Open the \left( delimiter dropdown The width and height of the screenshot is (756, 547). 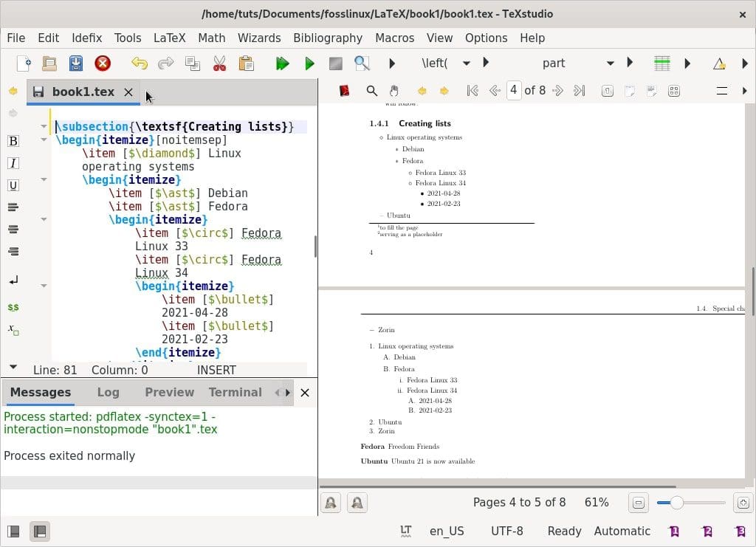click(x=466, y=63)
